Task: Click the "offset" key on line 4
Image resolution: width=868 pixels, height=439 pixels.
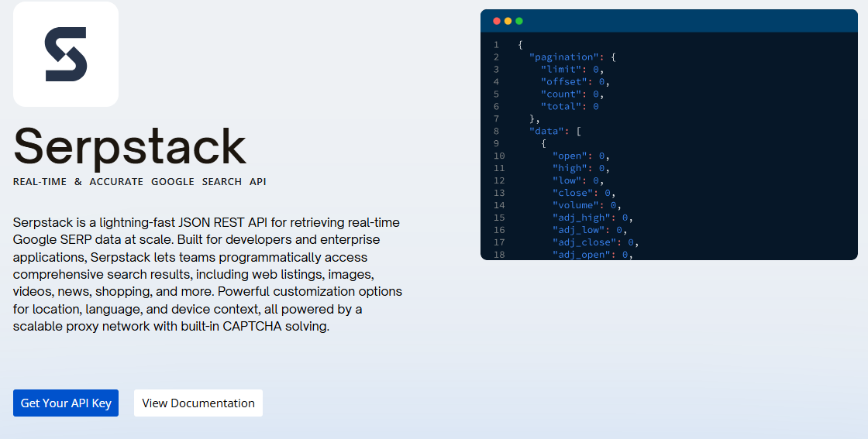Action: [567, 82]
